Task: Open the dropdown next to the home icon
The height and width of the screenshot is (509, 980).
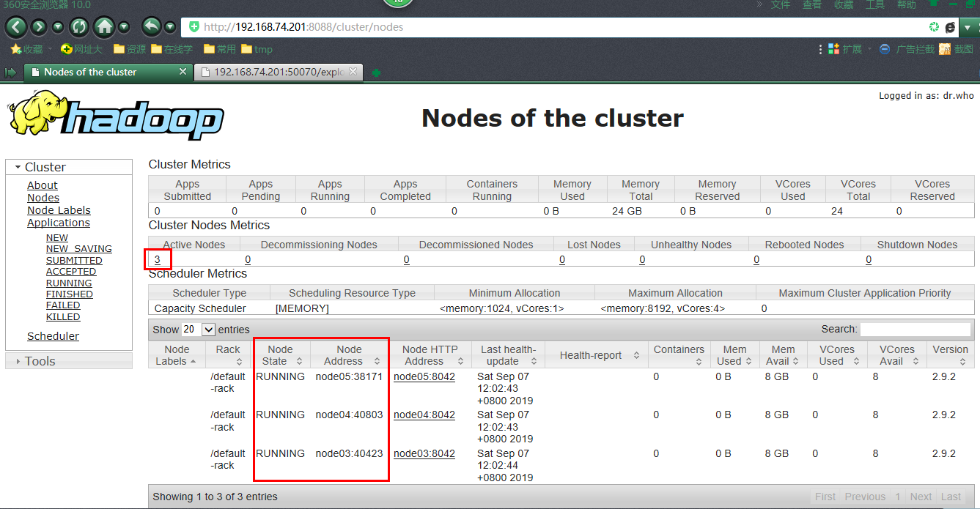Action: pyautogui.click(x=124, y=28)
